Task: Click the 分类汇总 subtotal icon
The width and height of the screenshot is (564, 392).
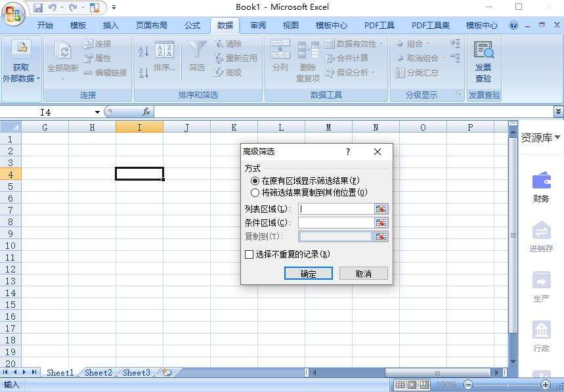Action: (400, 73)
